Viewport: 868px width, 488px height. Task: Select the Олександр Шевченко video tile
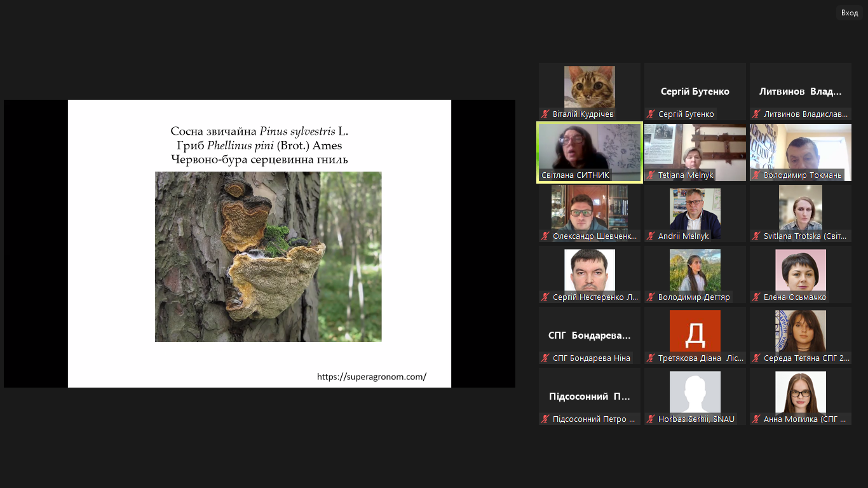point(590,210)
